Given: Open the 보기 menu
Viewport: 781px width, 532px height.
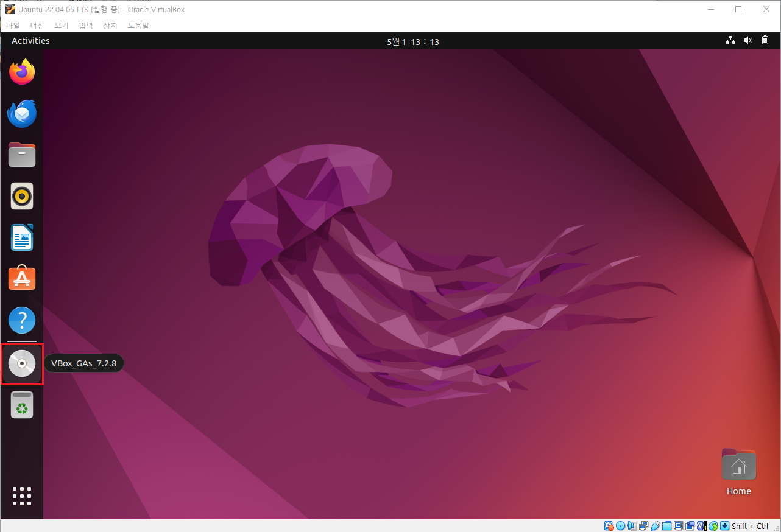Looking at the screenshot, I should pos(62,26).
